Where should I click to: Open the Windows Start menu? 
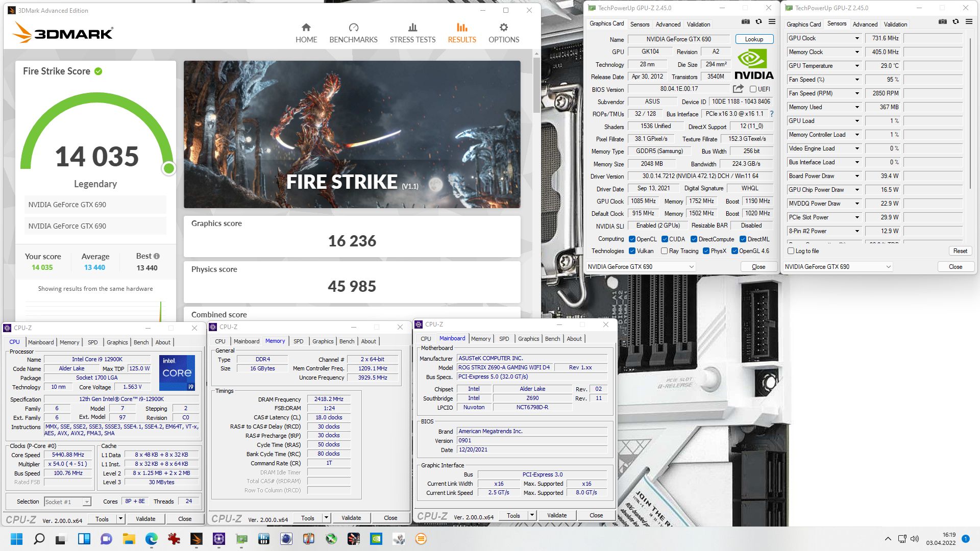pos(16,539)
